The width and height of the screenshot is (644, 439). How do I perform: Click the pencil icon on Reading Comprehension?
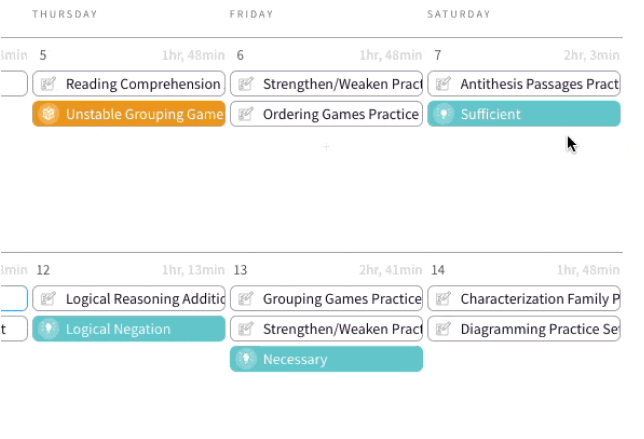48,84
